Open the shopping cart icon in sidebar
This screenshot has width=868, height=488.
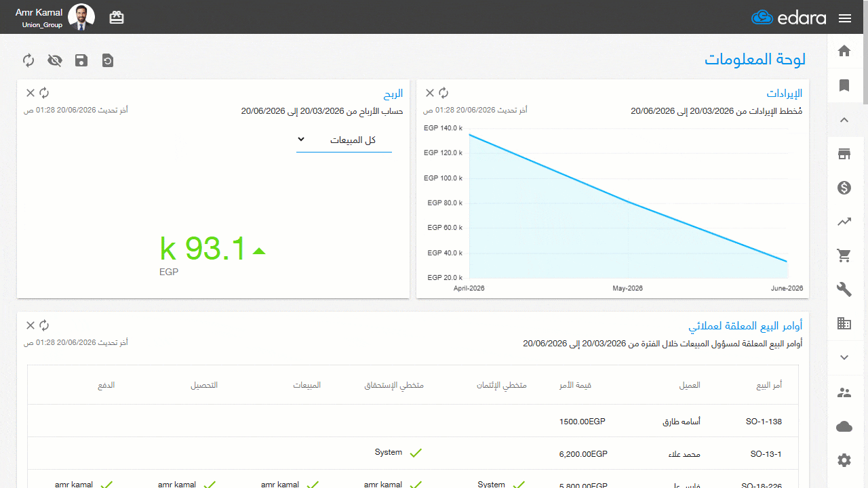844,256
